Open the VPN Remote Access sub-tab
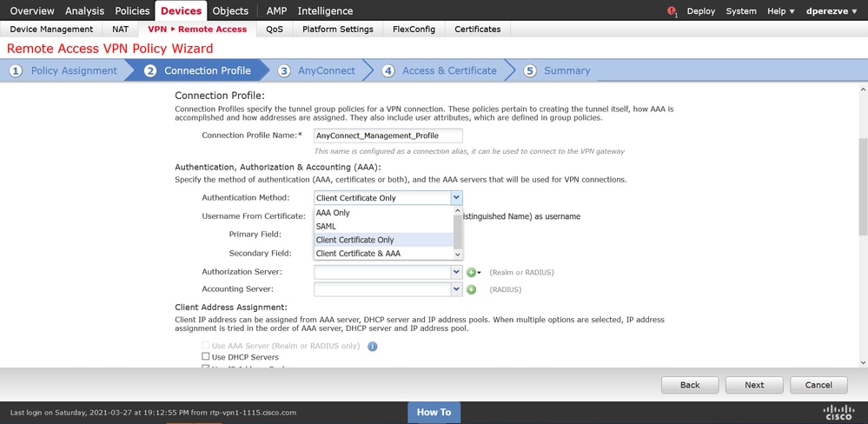 [197, 30]
